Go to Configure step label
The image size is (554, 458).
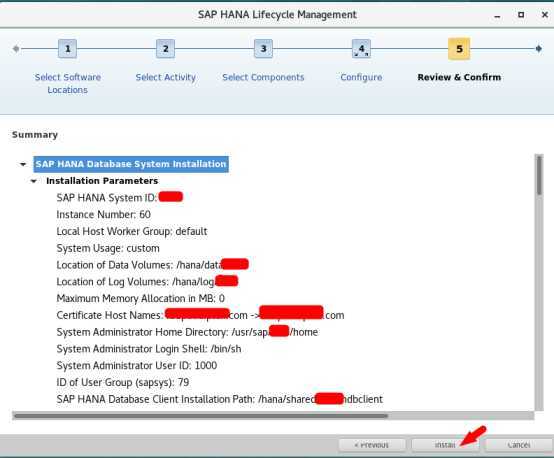click(361, 77)
